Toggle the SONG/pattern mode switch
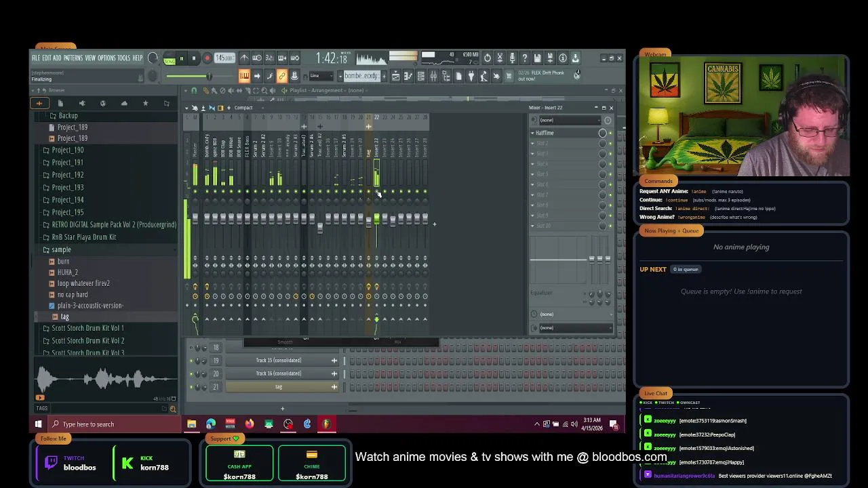This screenshot has height=488, width=868. tap(169, 58)
